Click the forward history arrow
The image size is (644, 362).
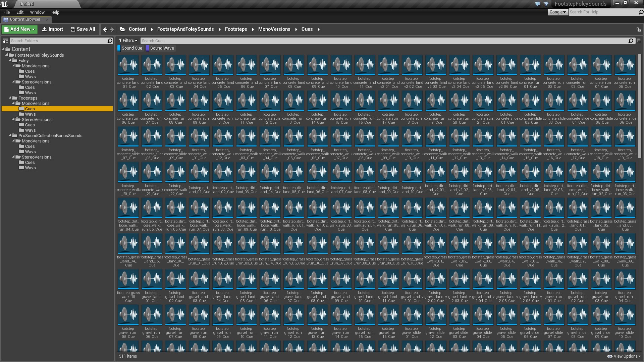112,29
